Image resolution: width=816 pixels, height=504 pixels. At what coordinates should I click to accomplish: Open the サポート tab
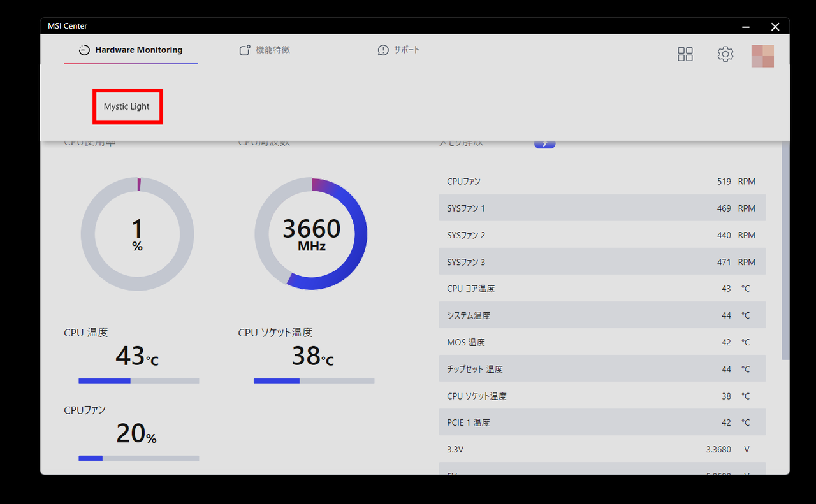point(398,50)
